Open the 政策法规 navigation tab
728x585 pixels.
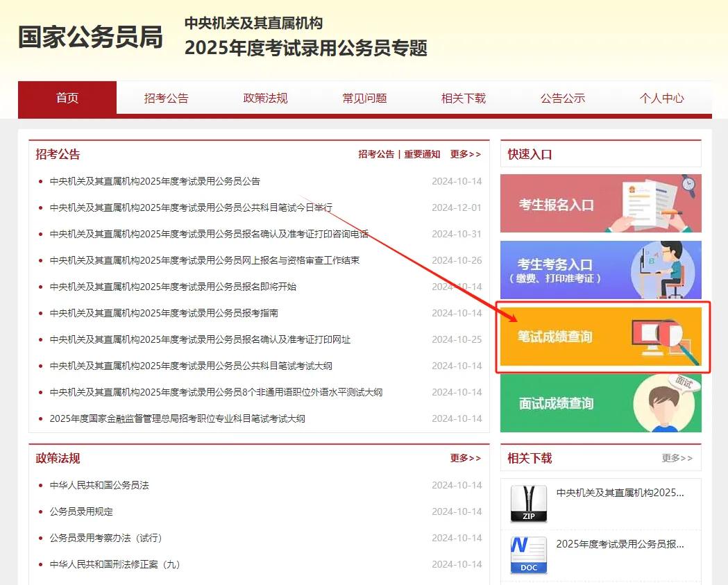coord(264,99)
